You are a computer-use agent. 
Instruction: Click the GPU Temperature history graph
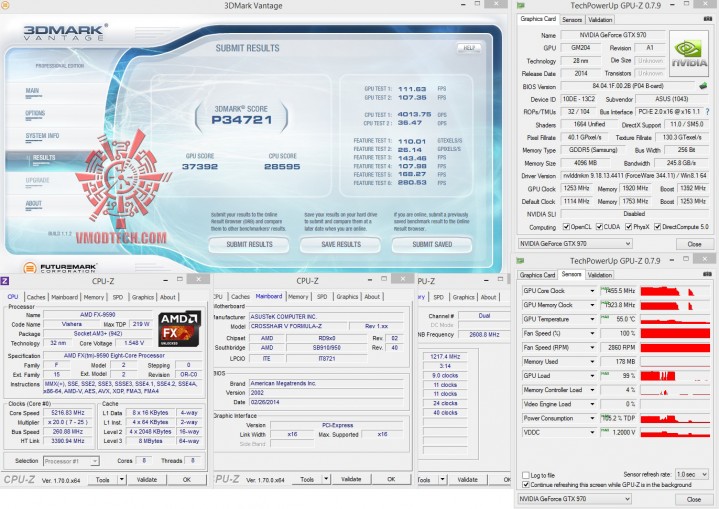click(675, 319)
